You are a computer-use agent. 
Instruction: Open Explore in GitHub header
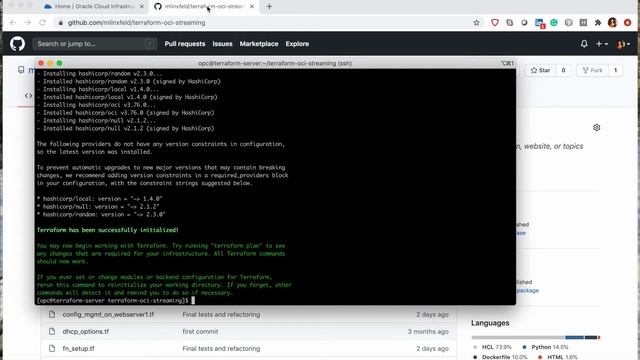coord(297,44)
